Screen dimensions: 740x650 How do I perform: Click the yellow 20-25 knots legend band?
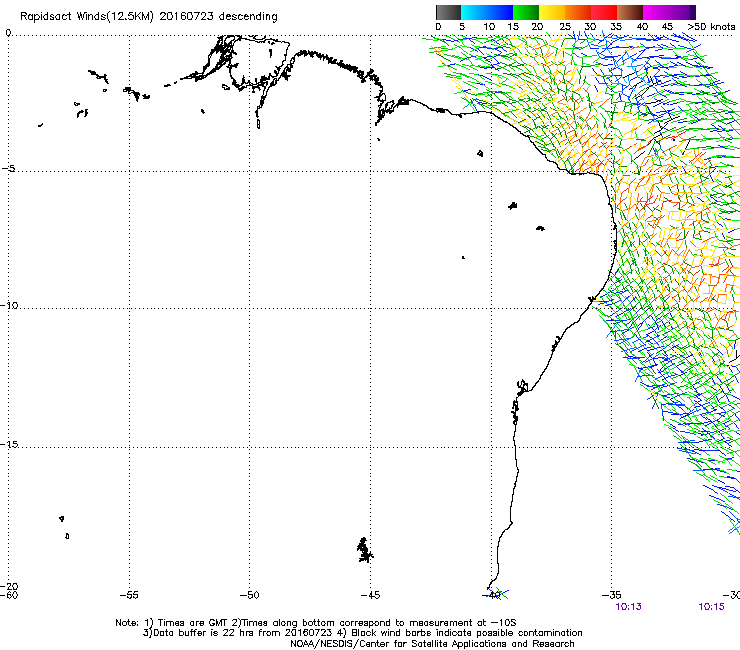(552, 12)
